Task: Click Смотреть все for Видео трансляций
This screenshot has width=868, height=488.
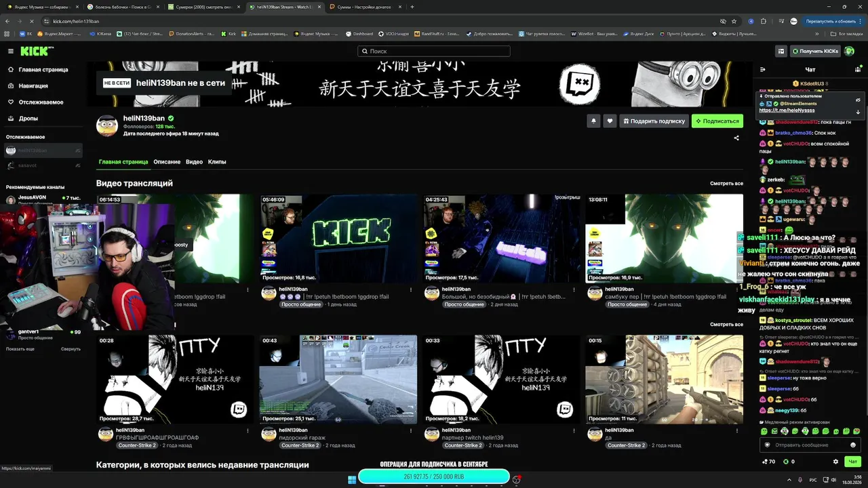Action: [726, 184]
